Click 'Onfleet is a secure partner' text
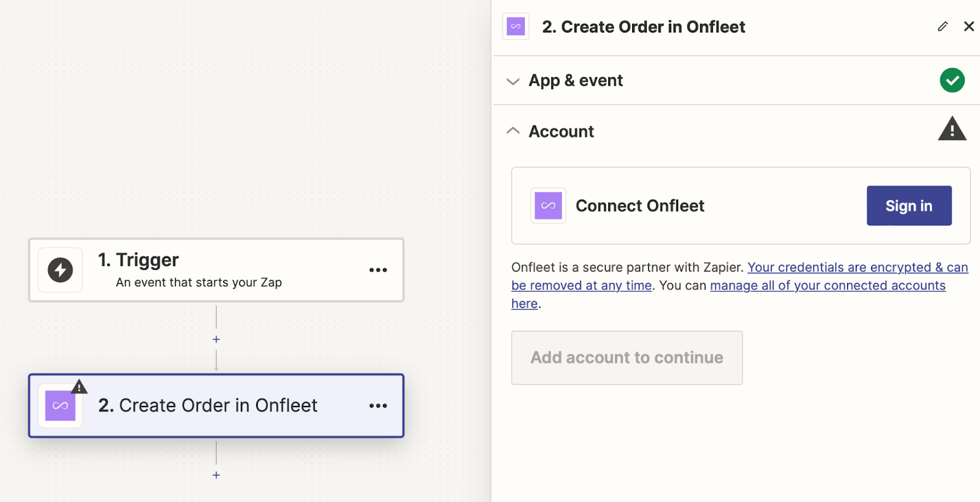 coord(627,267)
